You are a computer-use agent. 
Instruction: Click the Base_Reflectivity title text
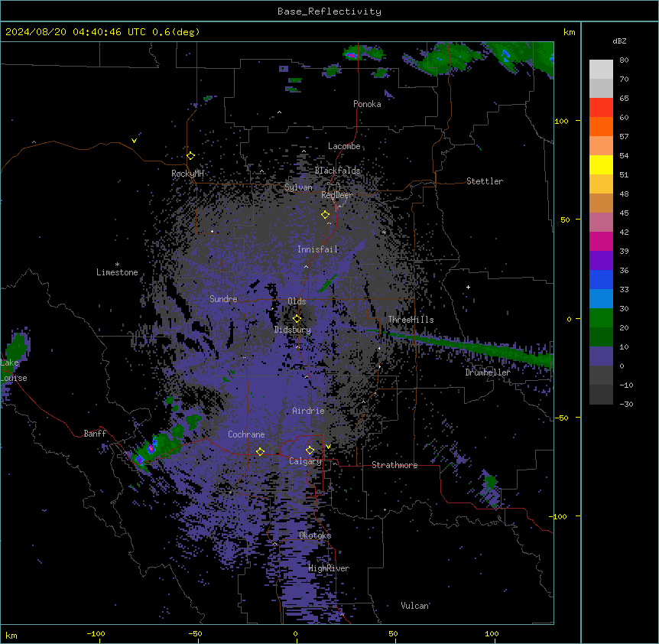point(329,11)
